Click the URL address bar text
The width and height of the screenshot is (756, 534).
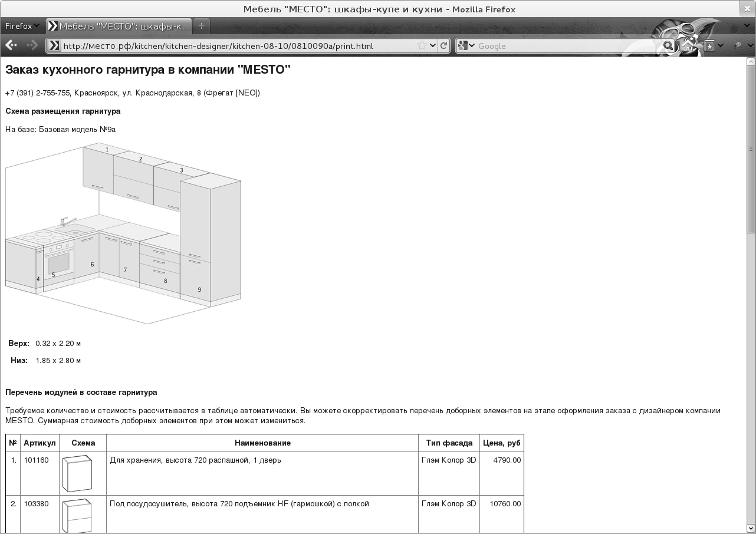point(236,46)
